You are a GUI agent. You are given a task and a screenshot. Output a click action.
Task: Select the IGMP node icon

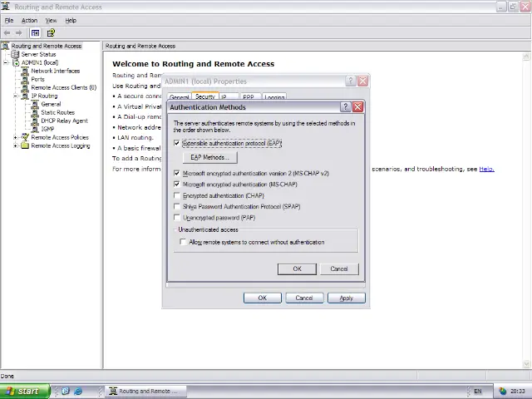point(35,130)
